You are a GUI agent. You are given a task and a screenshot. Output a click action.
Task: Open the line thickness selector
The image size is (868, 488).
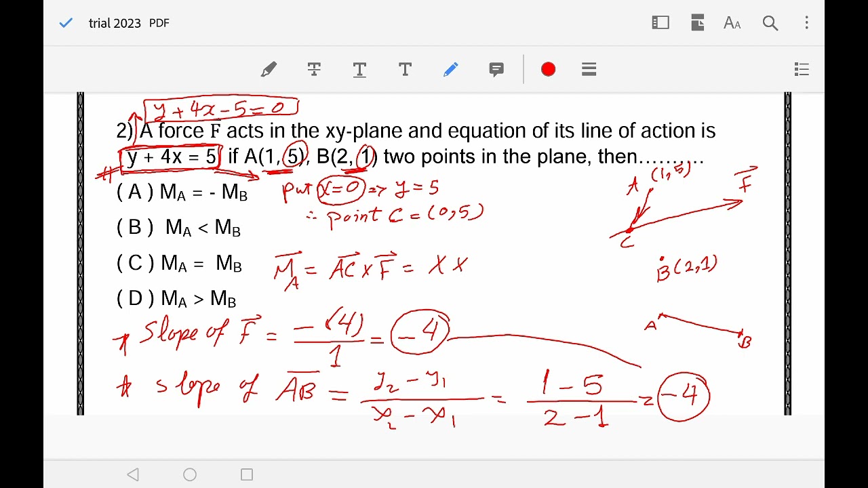pos(589,69)
